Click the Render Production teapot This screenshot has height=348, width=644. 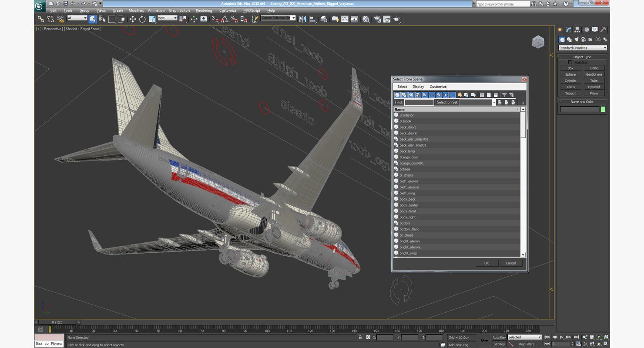click(396, 19)
